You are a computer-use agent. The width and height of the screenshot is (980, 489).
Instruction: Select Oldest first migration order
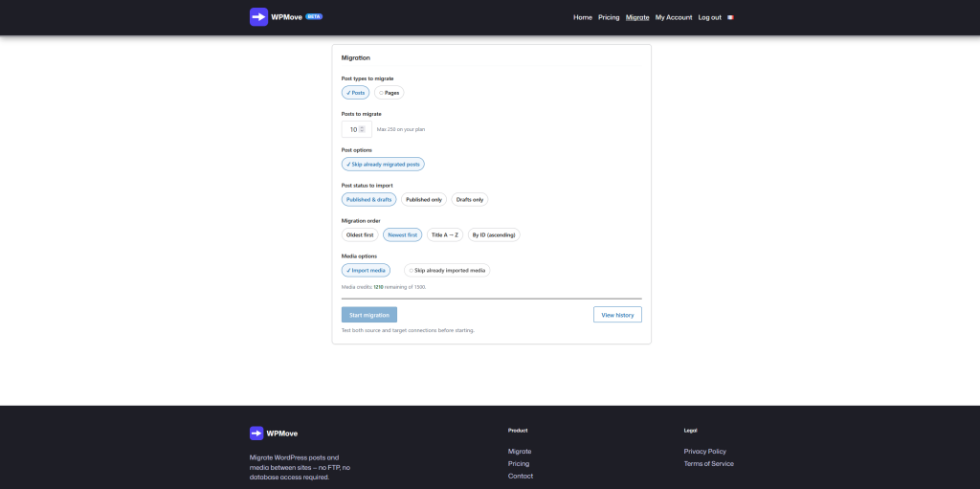(x=360, y=235)
